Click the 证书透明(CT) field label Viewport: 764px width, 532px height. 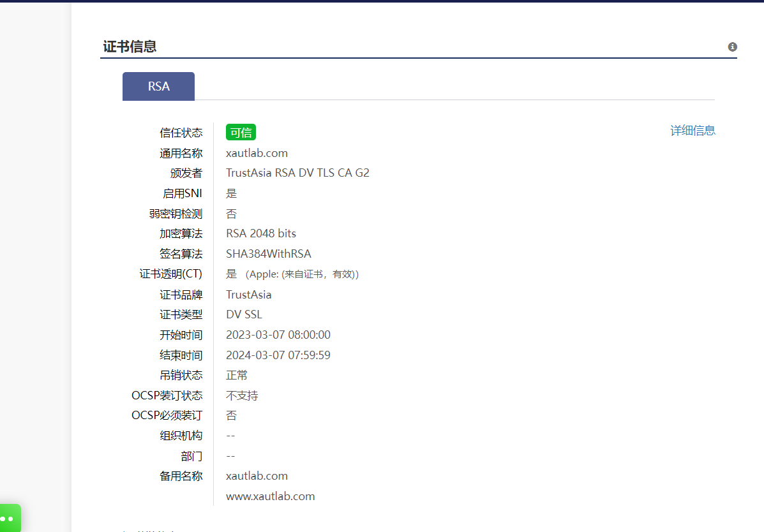[x=170, y=274]
